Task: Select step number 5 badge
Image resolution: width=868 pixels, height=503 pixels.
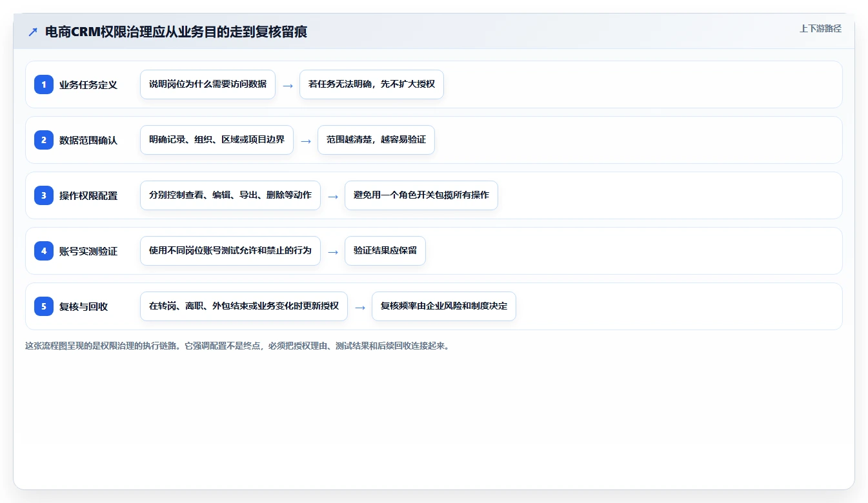Action: tap(44, 306)
